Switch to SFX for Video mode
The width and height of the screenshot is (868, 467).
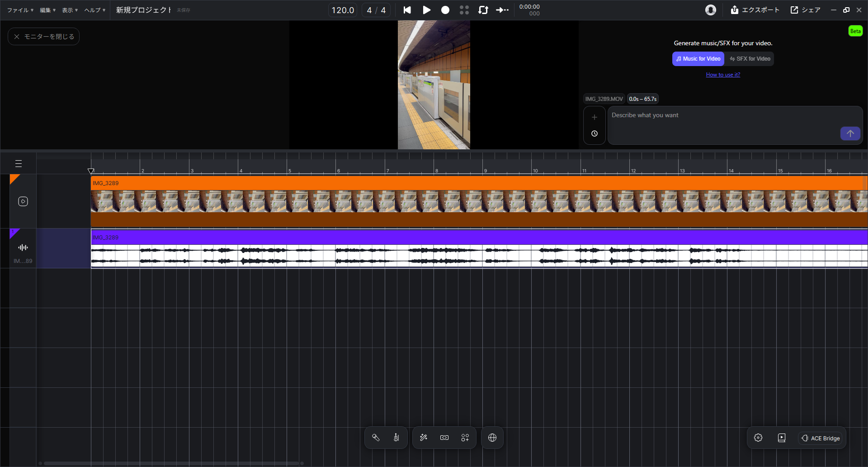[750, 59]
